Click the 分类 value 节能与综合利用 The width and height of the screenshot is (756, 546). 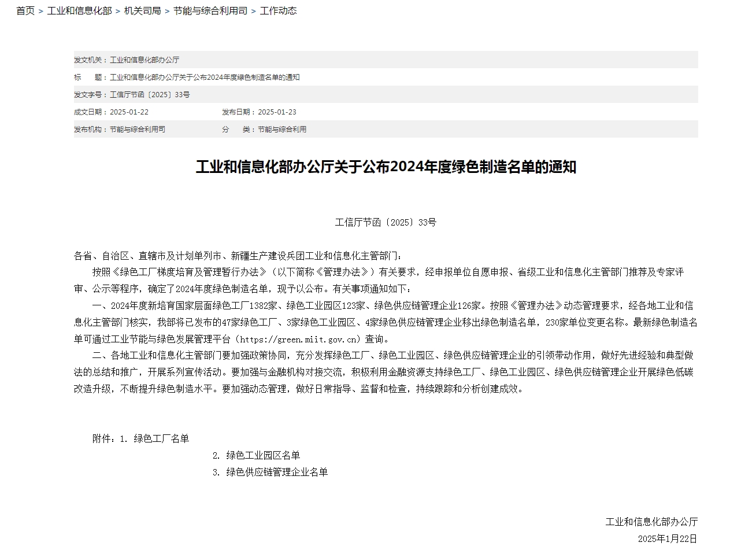[x=282, y=130]
